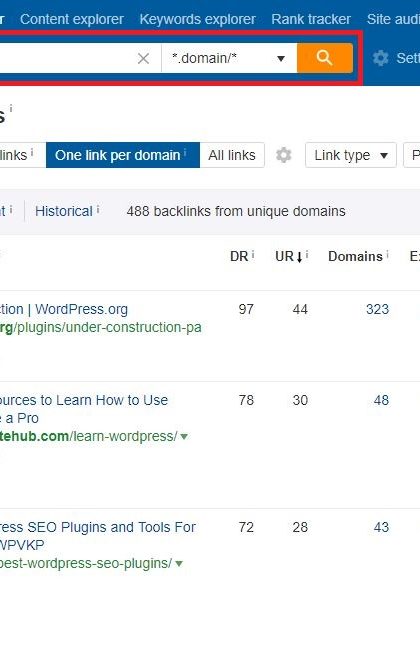Expand arrow after learn-wordpress URL
This screenshot has height=645, width=420.
184,436
